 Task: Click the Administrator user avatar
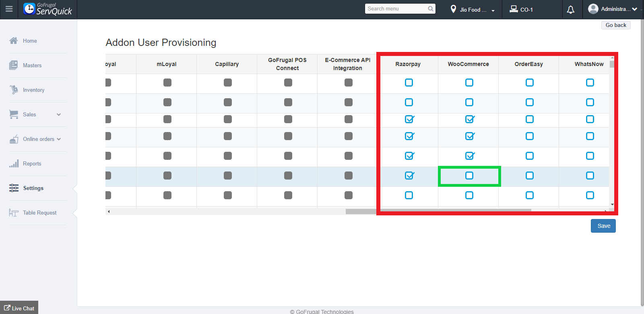click(593, 9)
